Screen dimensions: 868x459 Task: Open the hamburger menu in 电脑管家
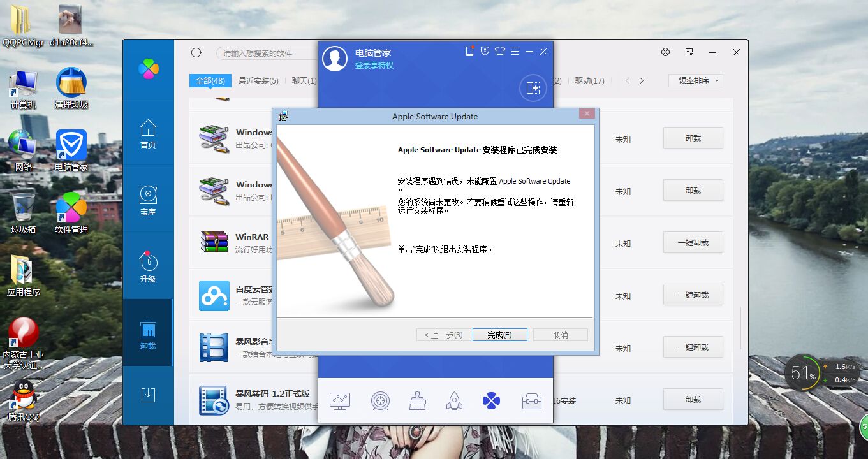pyautogui.click(x=515, y=51)
